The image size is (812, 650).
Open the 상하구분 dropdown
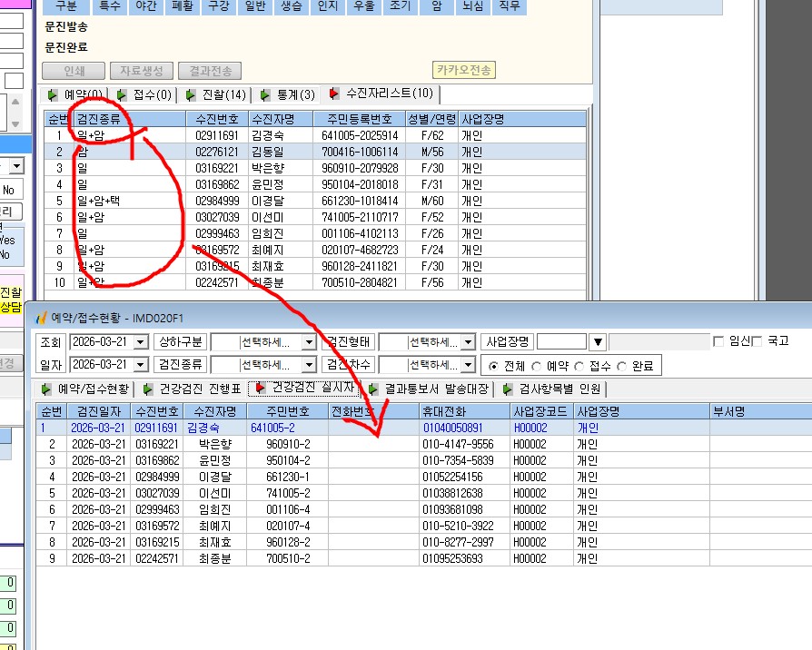[309, 342]
